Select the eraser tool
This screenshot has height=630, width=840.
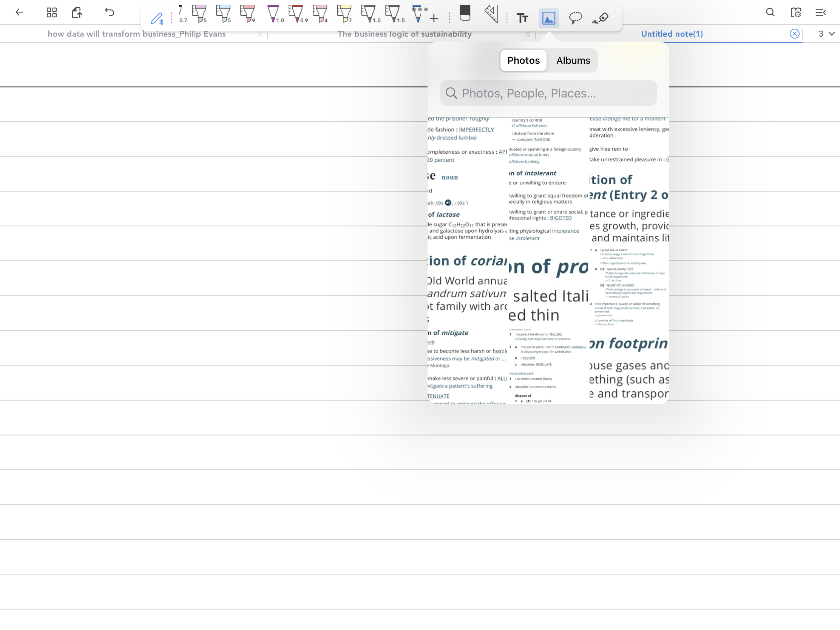(x=465, y=14)
